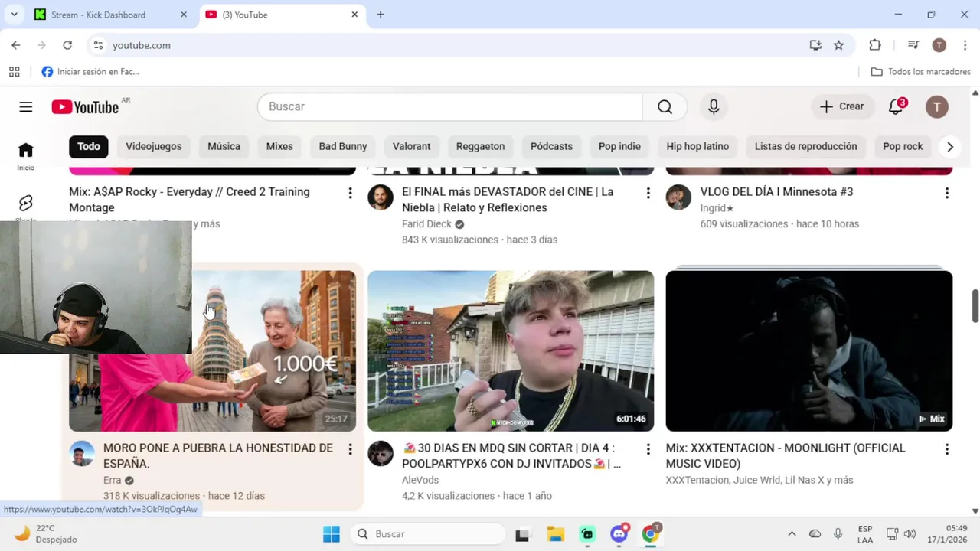Screen dimensions: 980x551
Task: Show hidden system tray icons
Action: coord(792,534)
